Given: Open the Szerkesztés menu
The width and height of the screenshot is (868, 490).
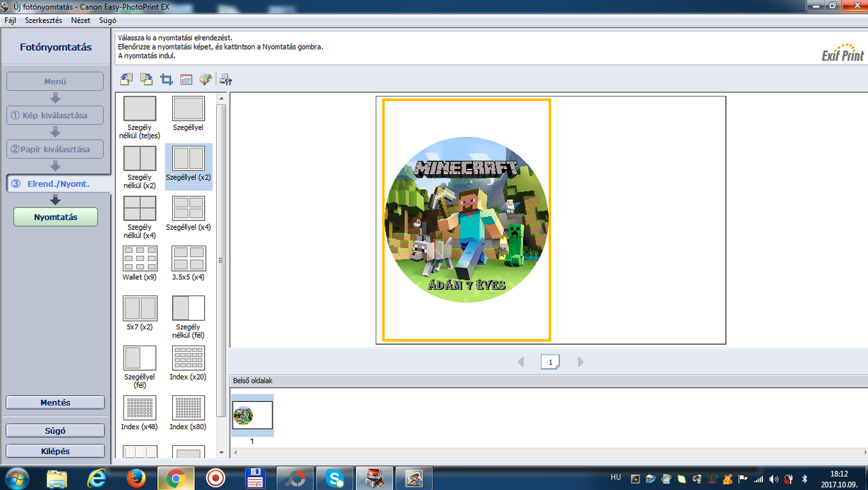Looking at the screenshot, I should [43, 20].
